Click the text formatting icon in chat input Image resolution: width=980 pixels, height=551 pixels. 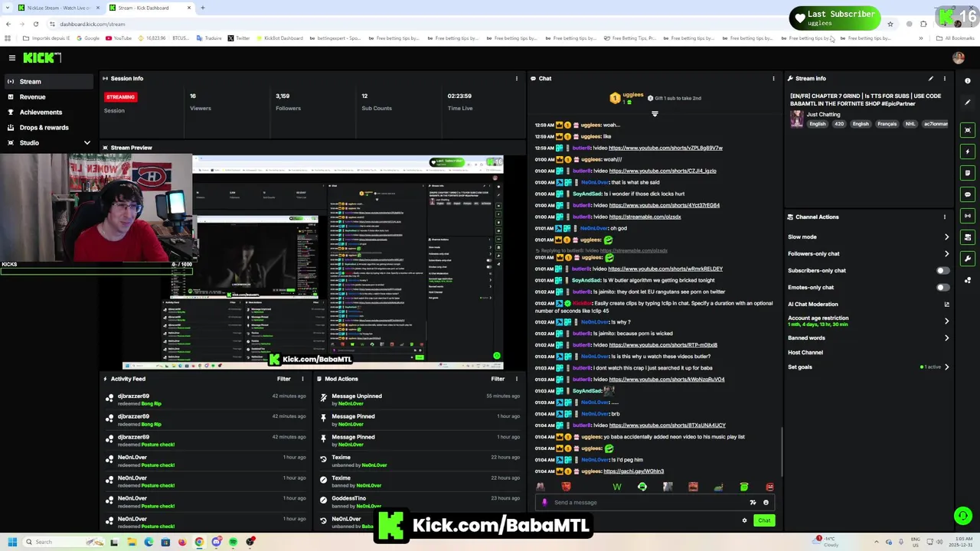point(753,502)
